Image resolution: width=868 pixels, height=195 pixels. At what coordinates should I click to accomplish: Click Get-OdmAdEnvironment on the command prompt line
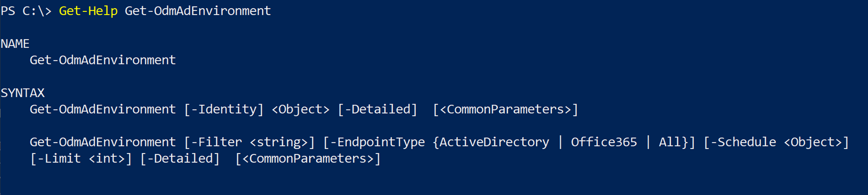(x=197, y=11)
